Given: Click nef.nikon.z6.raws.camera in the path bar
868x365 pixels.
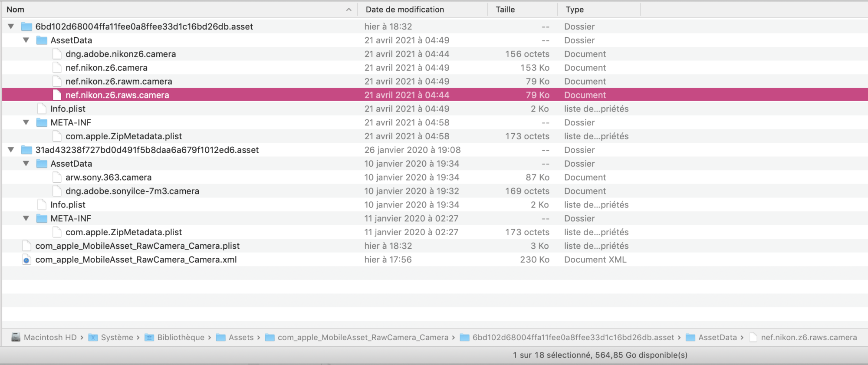Looking at the screenshot, I should [809, 337].
